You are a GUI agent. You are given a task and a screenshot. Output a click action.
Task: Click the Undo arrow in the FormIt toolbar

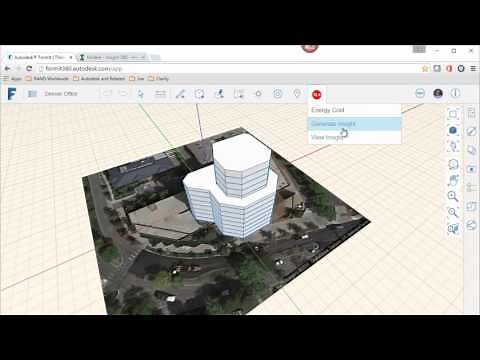click(x=107, y=94)
